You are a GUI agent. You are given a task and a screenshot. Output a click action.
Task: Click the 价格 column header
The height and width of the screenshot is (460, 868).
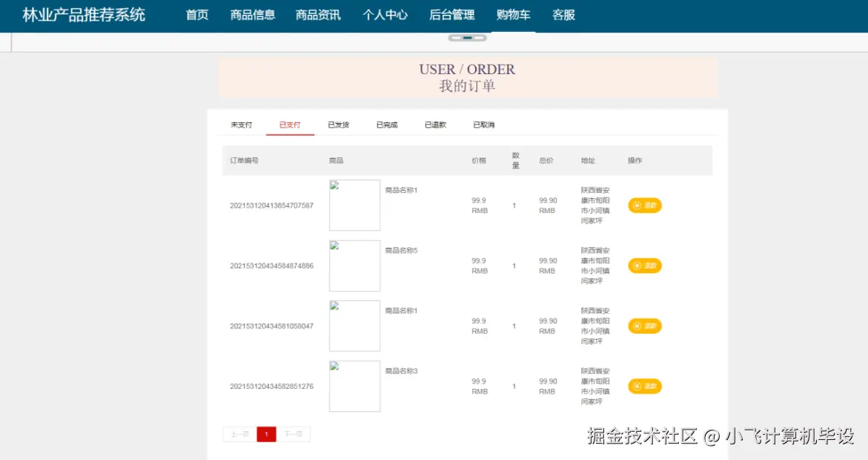(479, 161)
